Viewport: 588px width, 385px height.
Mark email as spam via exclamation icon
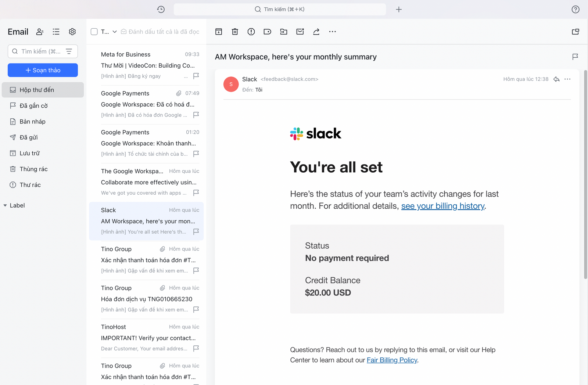pos(251,32)
